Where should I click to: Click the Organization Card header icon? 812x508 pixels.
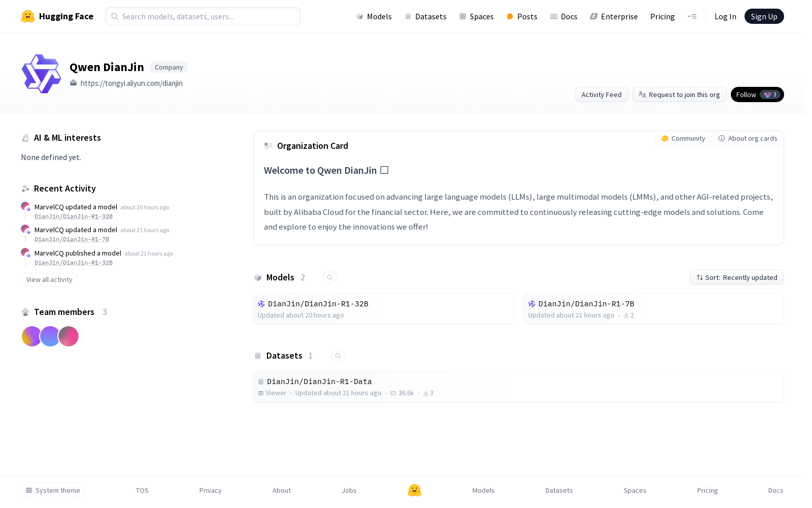pos(268,146)
